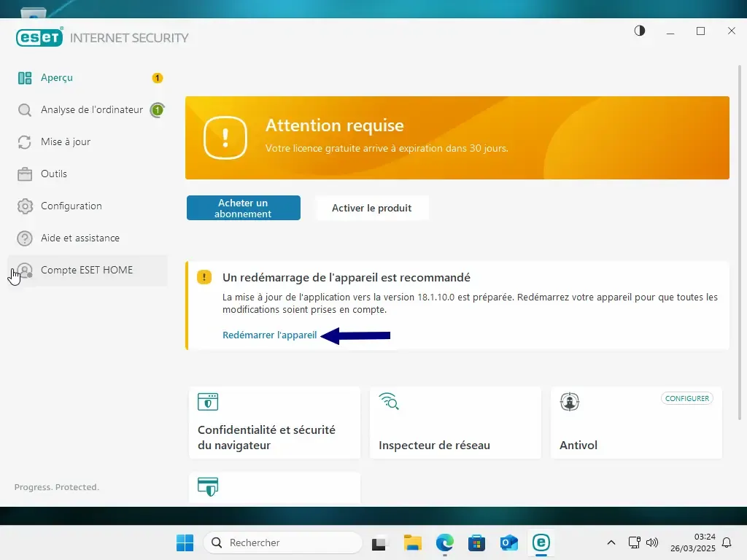Screen dimensions: 747x560
Task: Click the green scan progress badge
Action: click(158, 110)
